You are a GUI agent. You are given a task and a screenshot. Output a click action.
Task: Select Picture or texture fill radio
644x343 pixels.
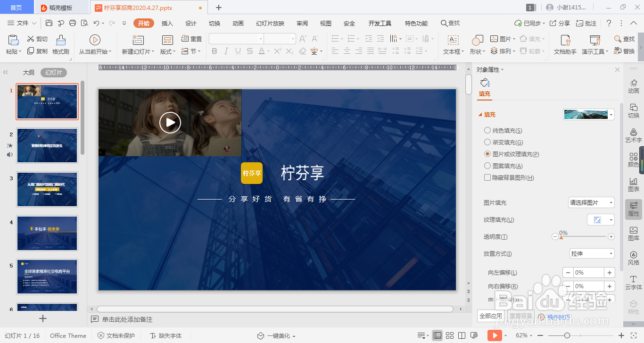487,154
